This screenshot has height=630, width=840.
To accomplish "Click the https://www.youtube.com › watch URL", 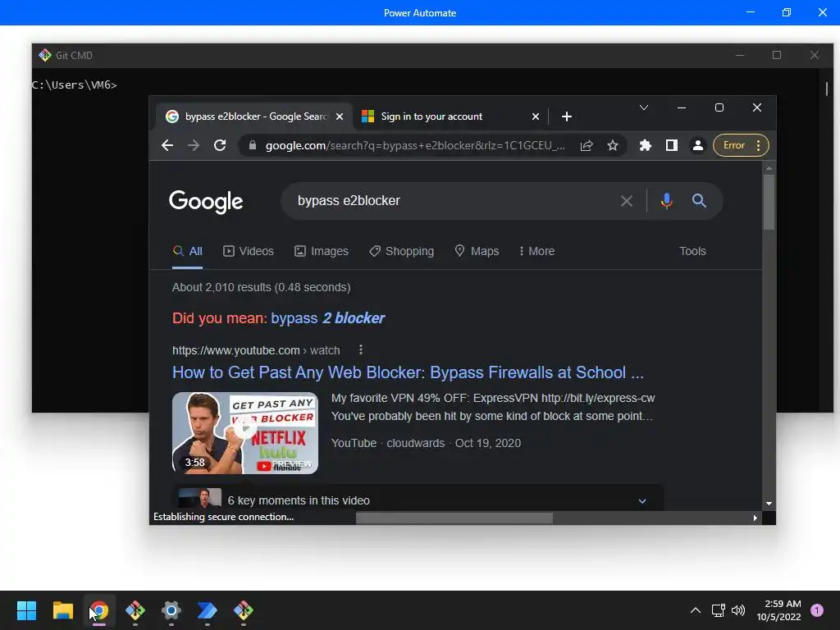I will coord(256,350).
